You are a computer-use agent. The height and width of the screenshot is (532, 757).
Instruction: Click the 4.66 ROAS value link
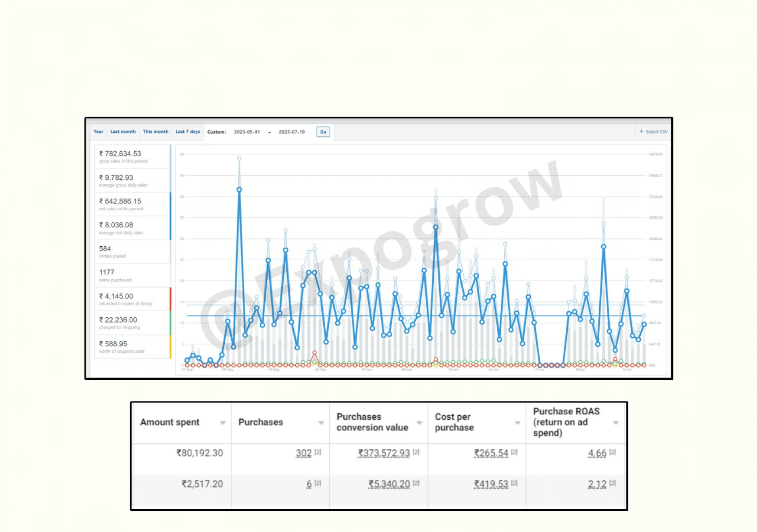point(597,453)
